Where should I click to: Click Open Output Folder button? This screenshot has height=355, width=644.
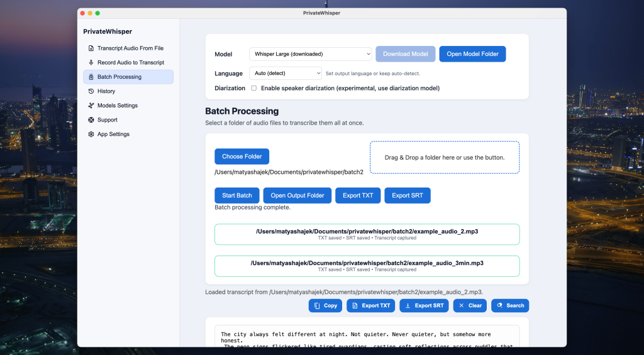point(297,196)
